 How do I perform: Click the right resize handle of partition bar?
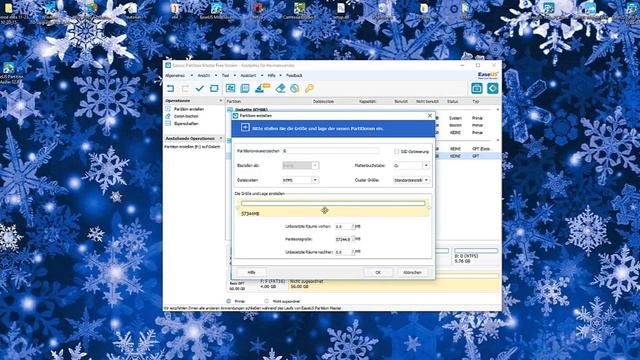(429, 208)
